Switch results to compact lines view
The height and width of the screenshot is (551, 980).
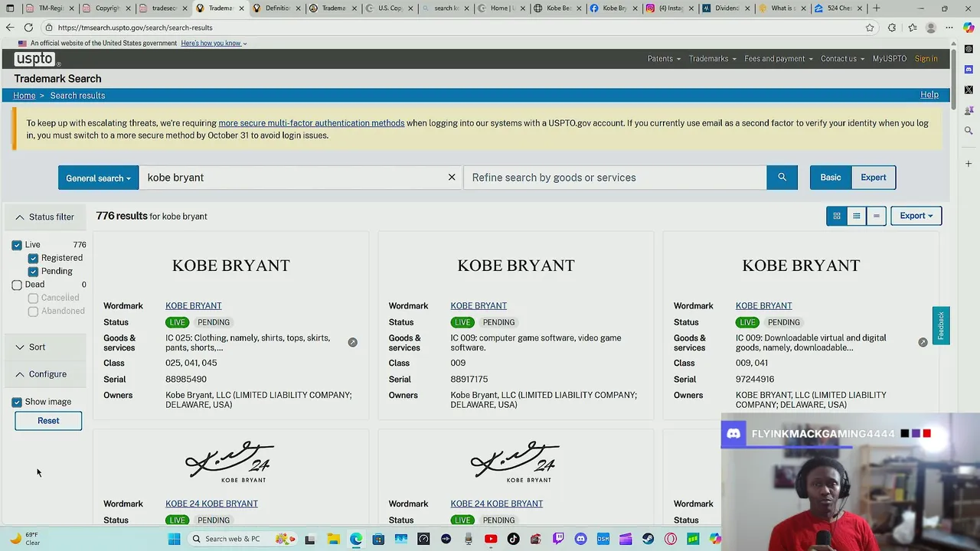(x=877, y=216)
